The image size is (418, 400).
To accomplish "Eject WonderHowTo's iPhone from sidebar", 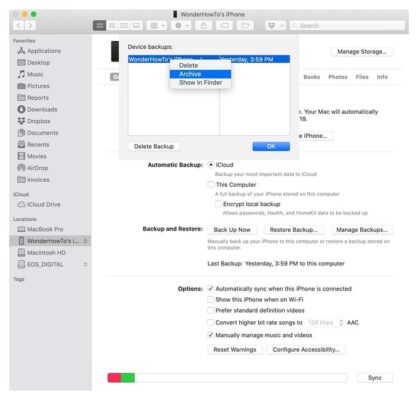I will 85,241.
